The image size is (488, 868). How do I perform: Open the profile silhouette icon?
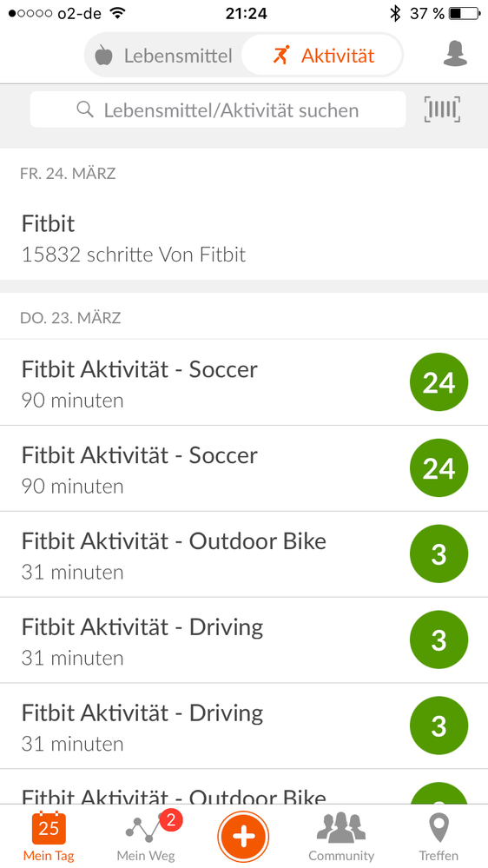[x=455, y=54]
